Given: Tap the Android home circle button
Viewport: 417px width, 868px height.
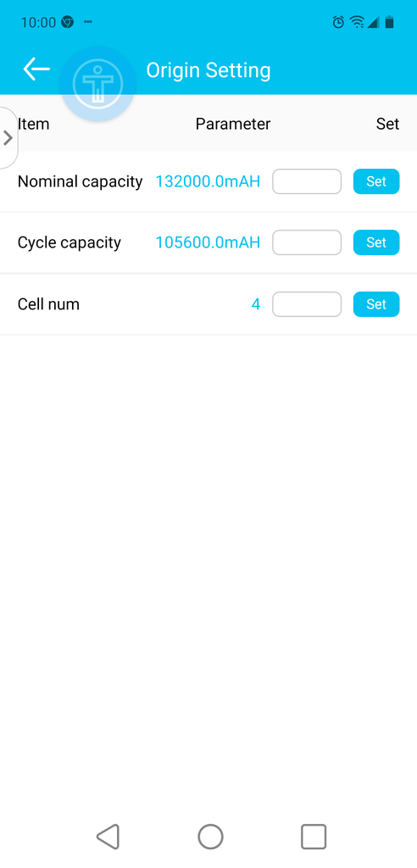Looking at the screenshot, I should [210, 836].
